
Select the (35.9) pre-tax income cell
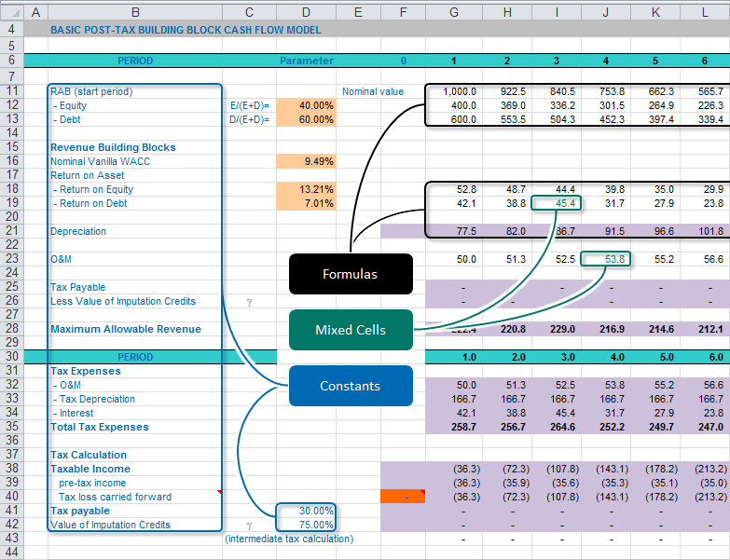pyautogui.click(x=507, y=483)
